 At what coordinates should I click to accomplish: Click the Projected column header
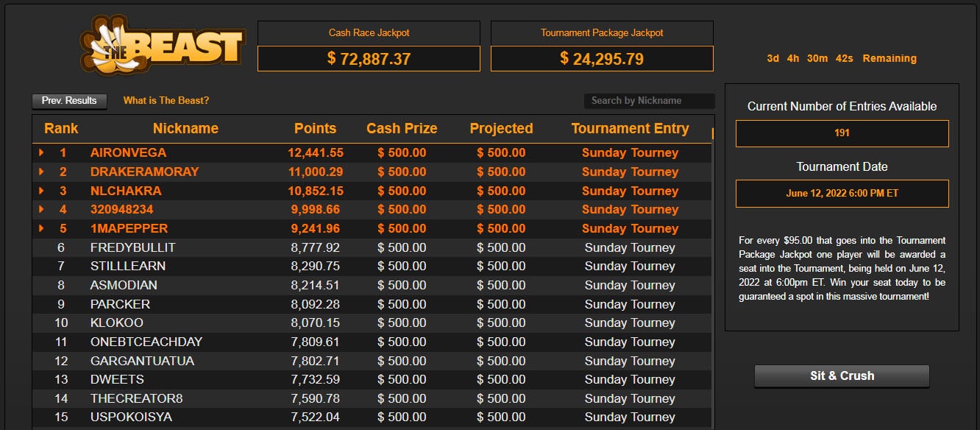pyautogui.click(x=501, y=129)
